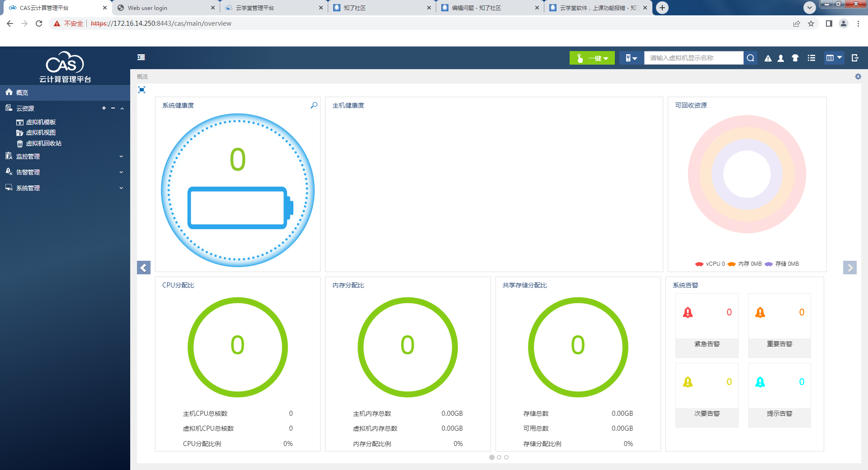The width and height of the screenshot is (868, 470).
Task: Select 虚拟机模板 in sidebar tree
Action: [x=41, y=122]
